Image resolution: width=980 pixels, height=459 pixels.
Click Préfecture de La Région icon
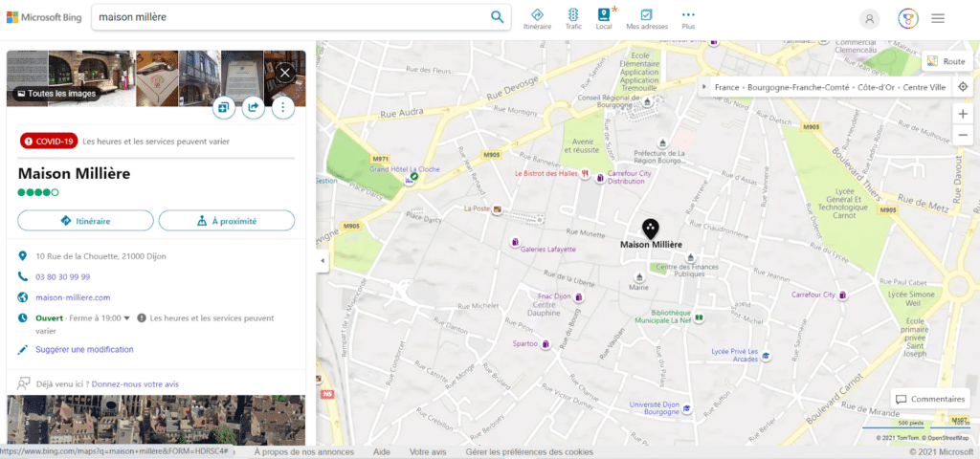point(663,143)
